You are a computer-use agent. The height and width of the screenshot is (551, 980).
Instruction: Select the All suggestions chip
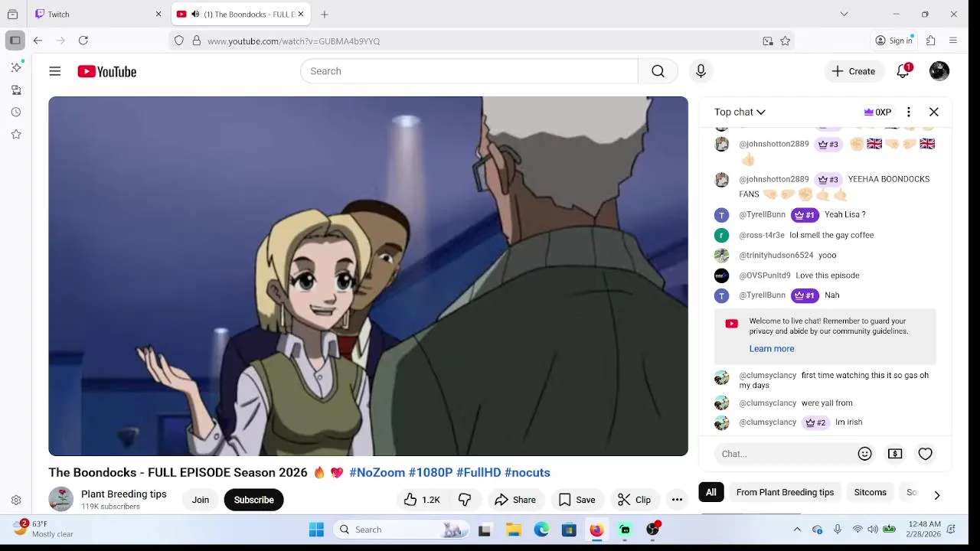711,492
